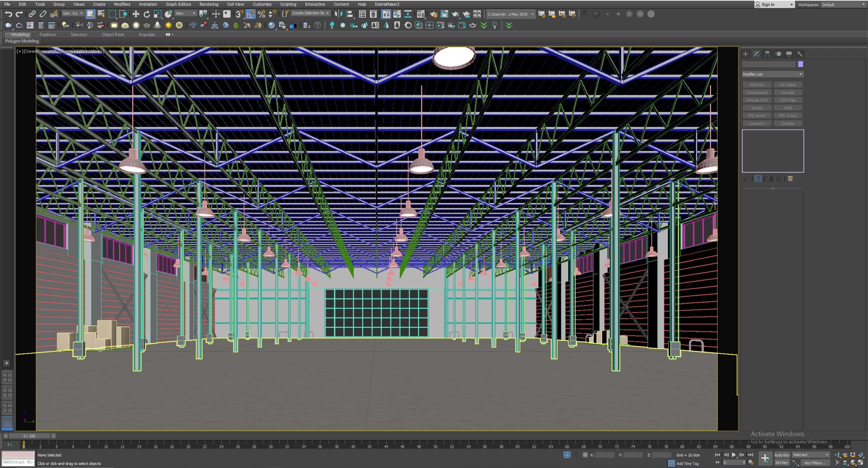Open the DebrisMaker2 menu
Viewport: 868px width, 468px height.
[x=387, y=4]
